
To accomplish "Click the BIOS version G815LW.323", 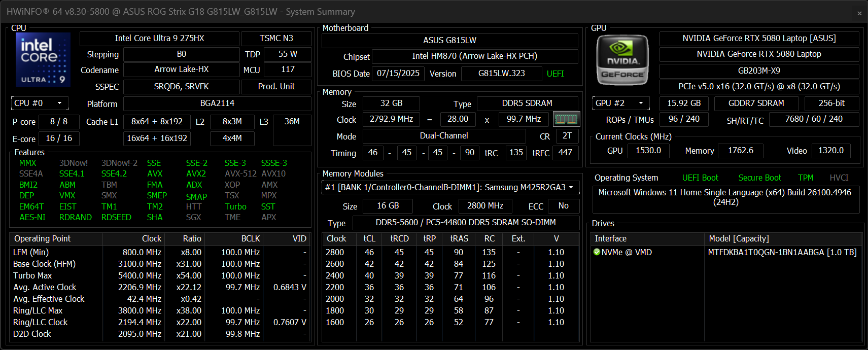I will [502, 74].
